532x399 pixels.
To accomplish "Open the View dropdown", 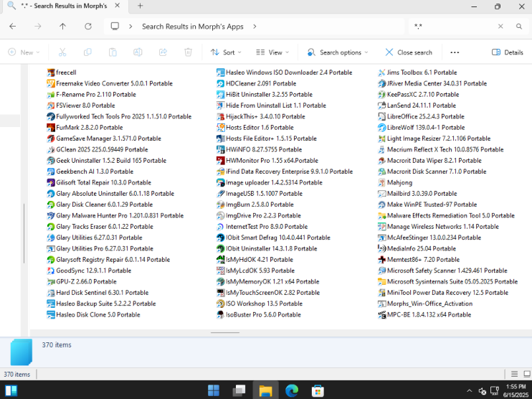I will [x=272, y=52].
